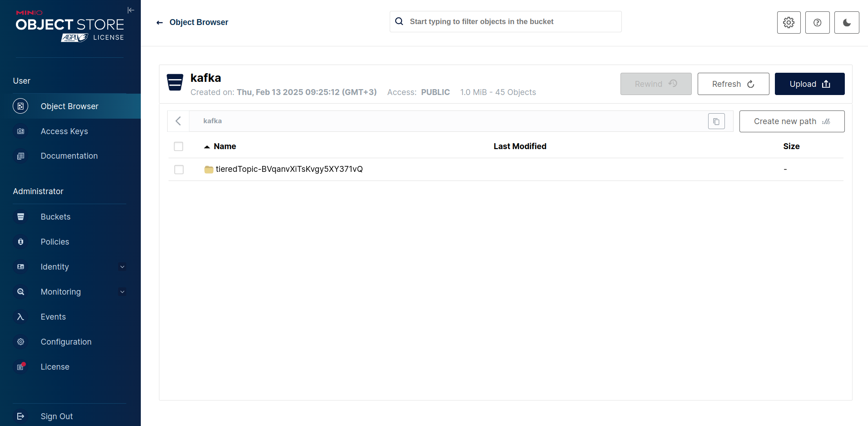The image size is (868, 426).
Task: Toggle dark mode moon icon
Action: click(x=847, y=22)
